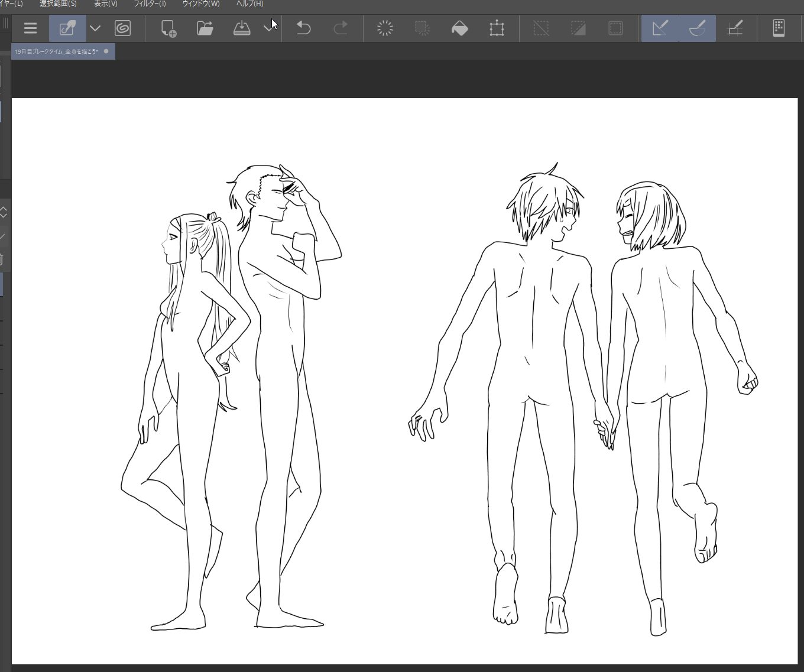Click the Clip Studio launcher spiral icon

coord(122,28)
